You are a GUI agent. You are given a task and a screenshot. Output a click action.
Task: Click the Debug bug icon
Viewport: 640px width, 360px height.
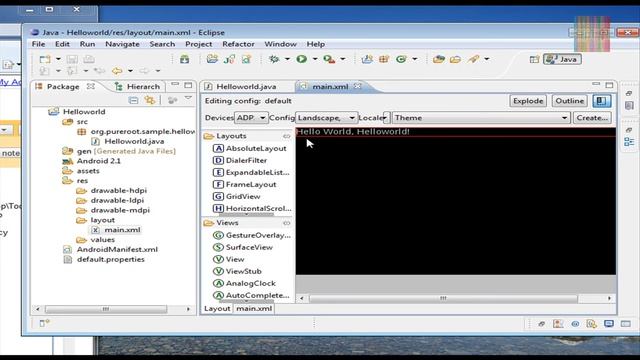coord(274,59)
